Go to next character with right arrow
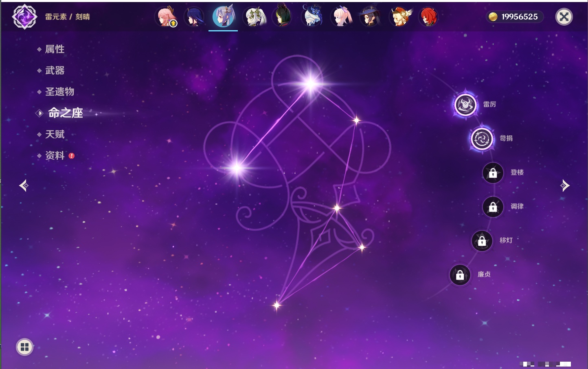The image size is (588, 369). [565, 186]
